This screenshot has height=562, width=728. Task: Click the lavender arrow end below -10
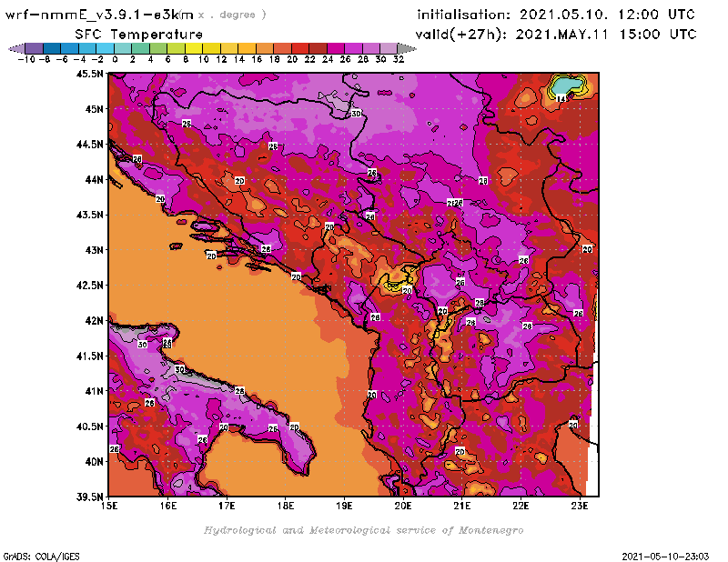[16, 48]
